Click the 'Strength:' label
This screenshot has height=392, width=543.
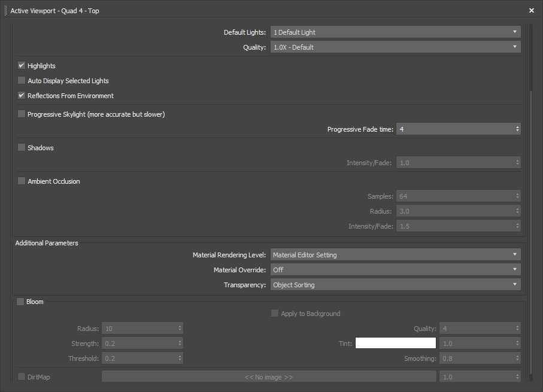coord(85,344)
